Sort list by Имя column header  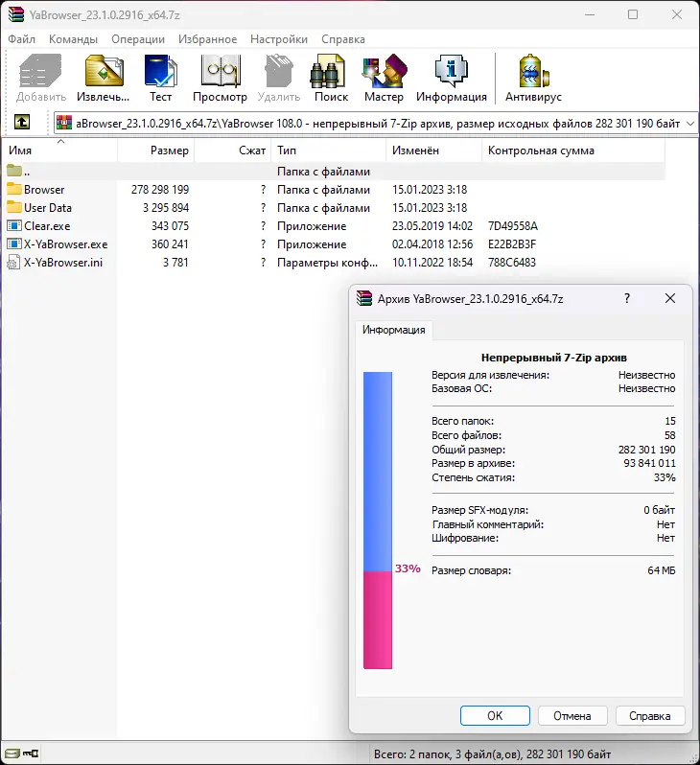coord(60,151)
